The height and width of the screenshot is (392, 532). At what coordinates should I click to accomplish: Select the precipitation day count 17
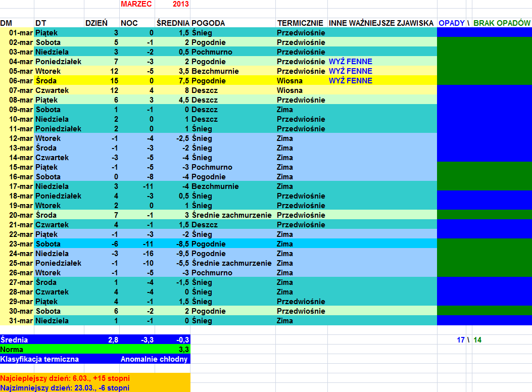tap(460, 340)
